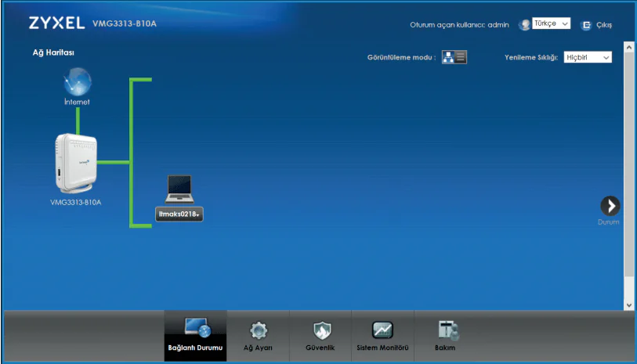Click the Internet globe icon in network map
Image resolution: width=637 pixels, height=364 pixels.
[77, 81]
